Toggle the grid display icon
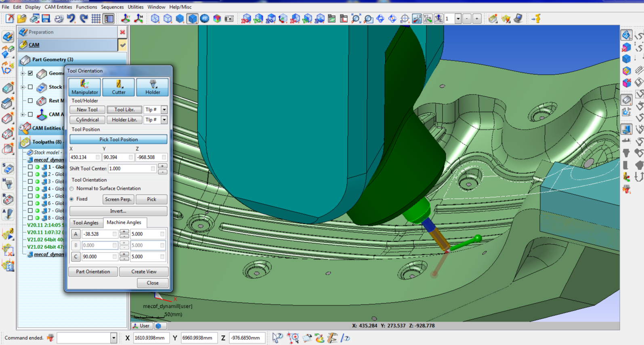Screen dimensions: 644x345 [x=96, y=19]
